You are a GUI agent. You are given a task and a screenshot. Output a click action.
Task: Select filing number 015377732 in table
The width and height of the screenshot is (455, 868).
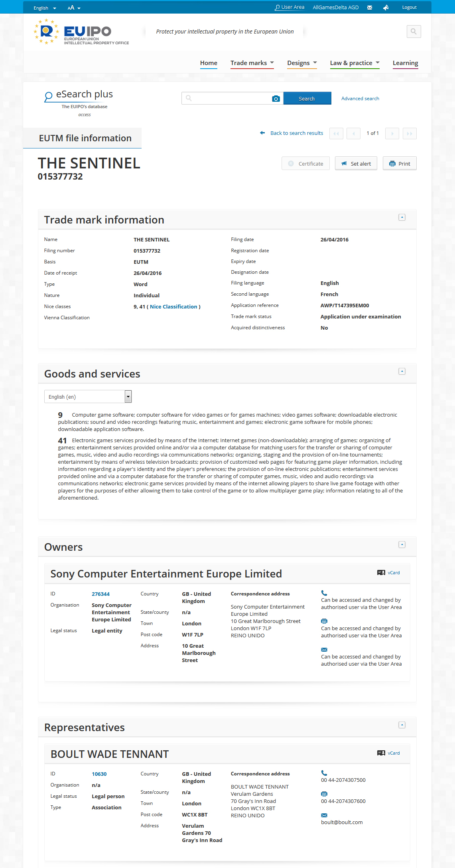point(147,251)
